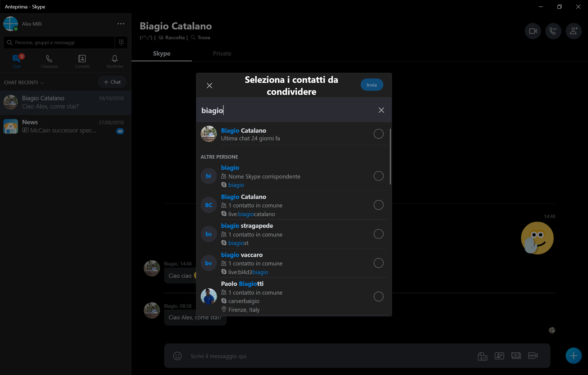The image size is (588, 375).
Task: Select Biagio Catalano from recent chats
Action: click(66, 102)
